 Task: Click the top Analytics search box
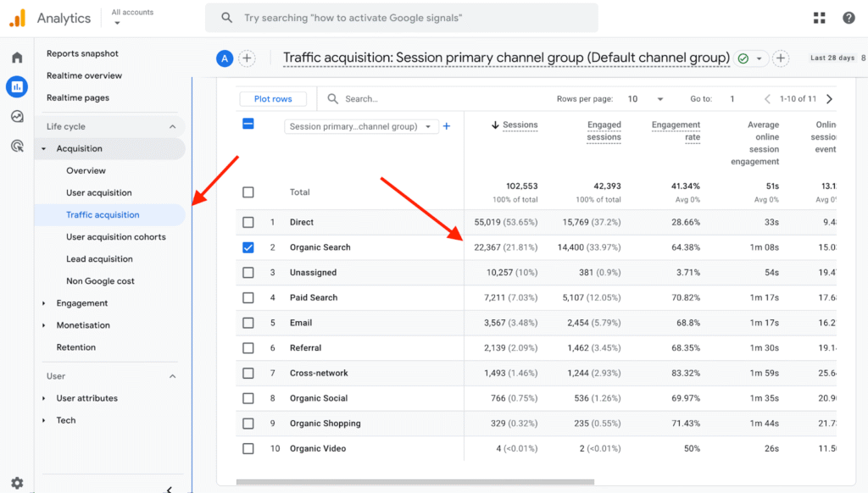tap(401, 18)
